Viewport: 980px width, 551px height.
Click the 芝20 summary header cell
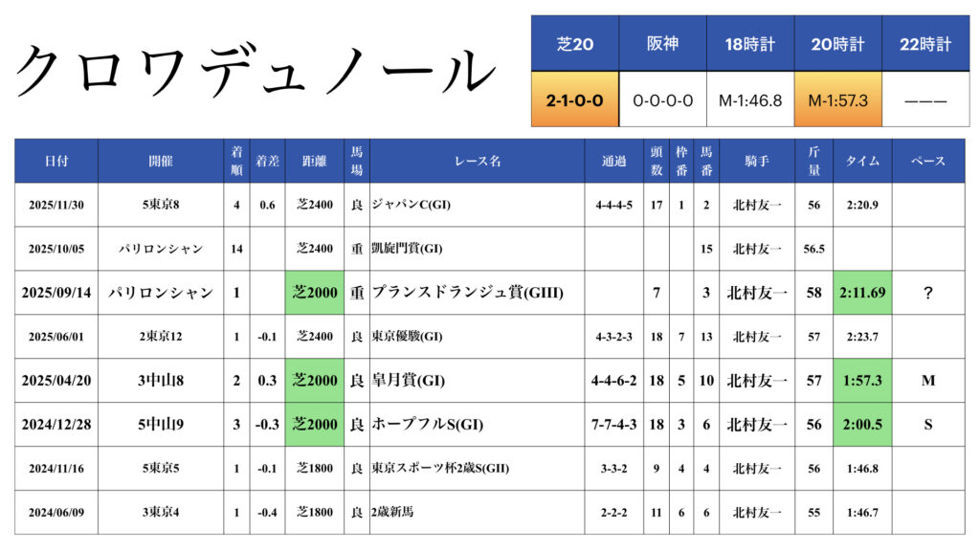click(x=575, y=44)
